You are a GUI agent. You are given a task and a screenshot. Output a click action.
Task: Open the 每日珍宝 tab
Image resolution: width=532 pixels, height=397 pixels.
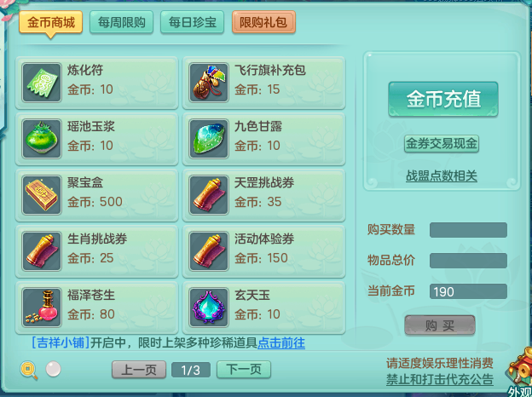coord(192,22)
